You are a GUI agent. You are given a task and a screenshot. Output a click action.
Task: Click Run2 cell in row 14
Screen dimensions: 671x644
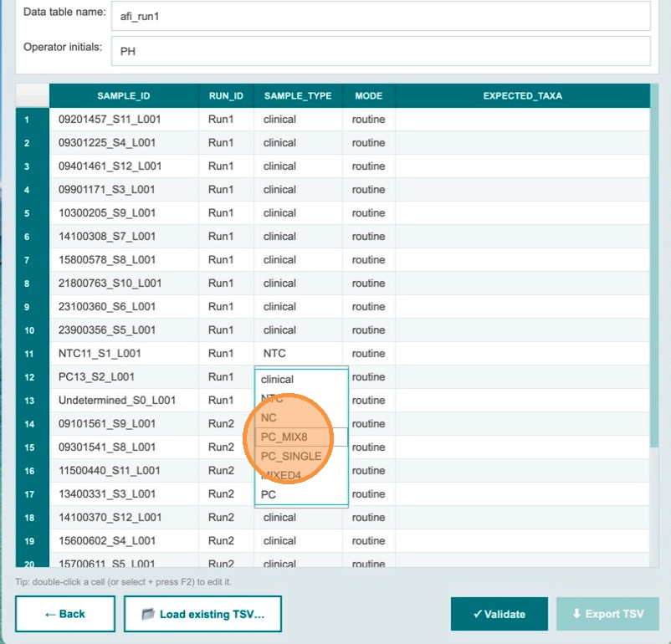pyautogui.click(x=227, y=424)
